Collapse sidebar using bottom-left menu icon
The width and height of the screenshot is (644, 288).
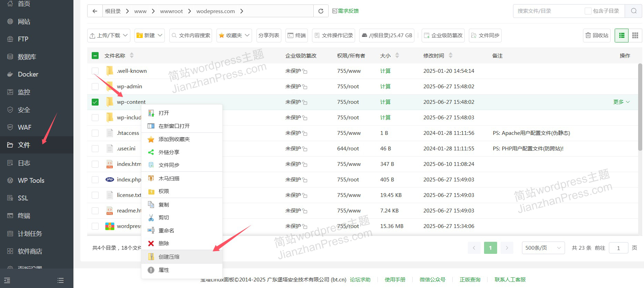(7, 280)
